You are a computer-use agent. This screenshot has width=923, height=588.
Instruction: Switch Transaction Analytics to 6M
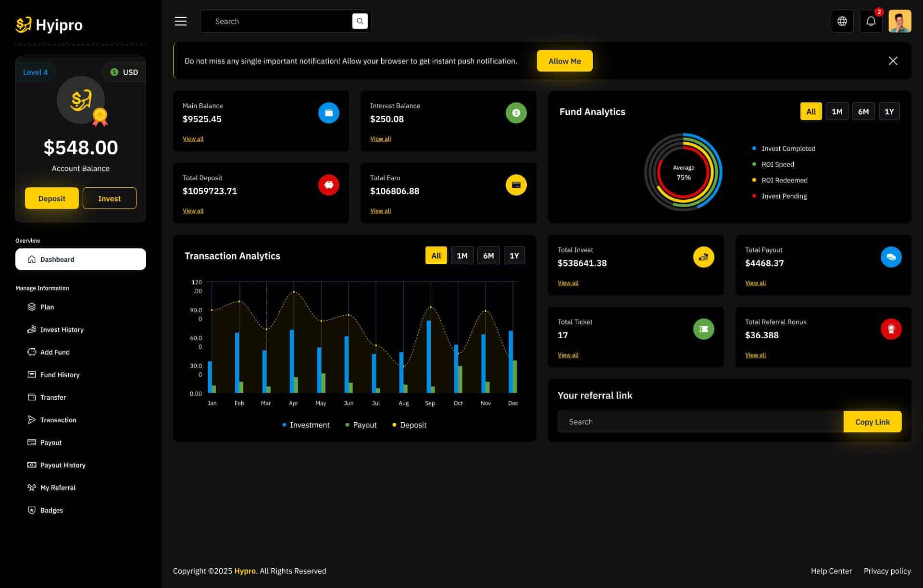(x=488, y=256)
